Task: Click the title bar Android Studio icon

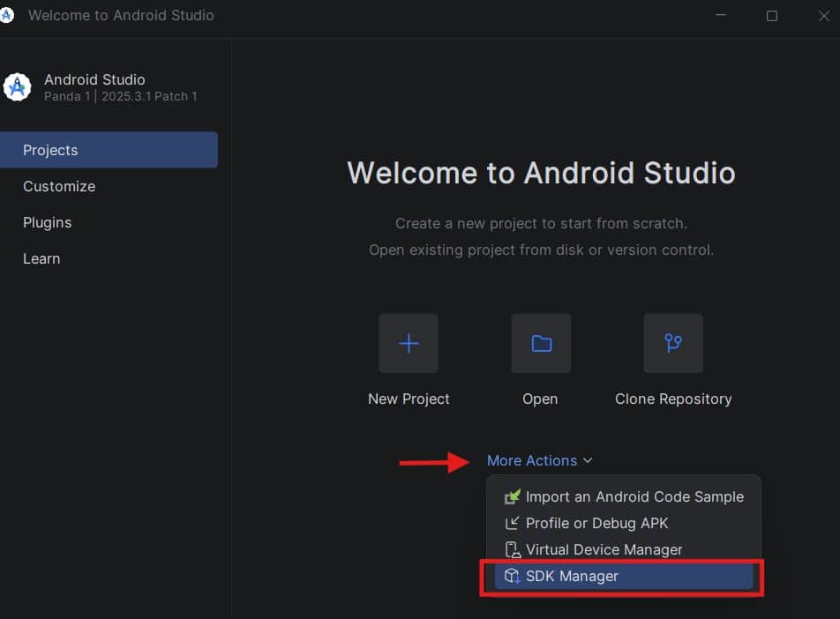Action: coord(7,15)
